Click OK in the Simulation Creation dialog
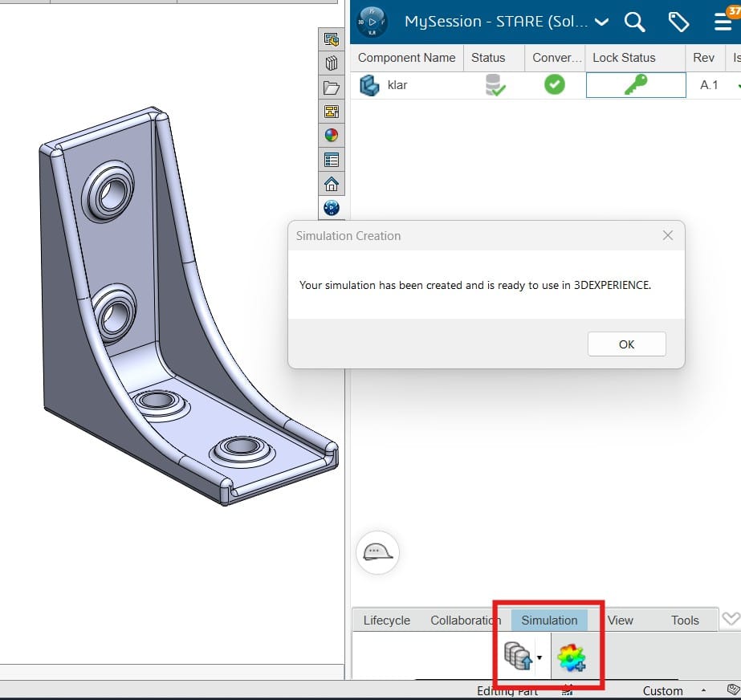The width and height of the screenshot is (741, 700). pyautogui.click(x=627, y=344)
